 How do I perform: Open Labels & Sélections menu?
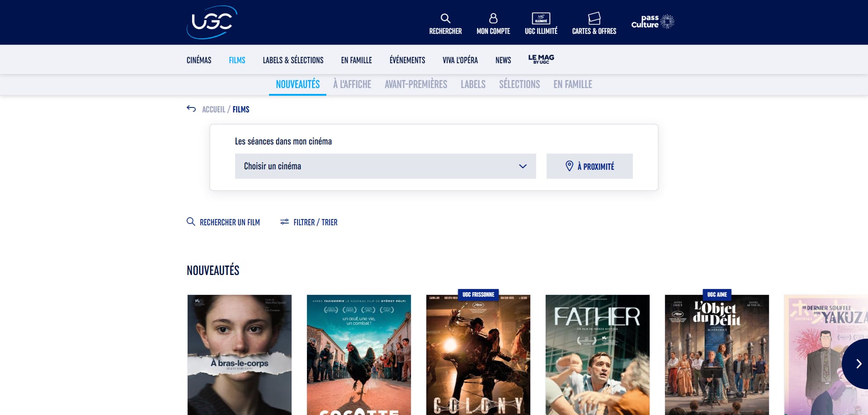[293, 60]
